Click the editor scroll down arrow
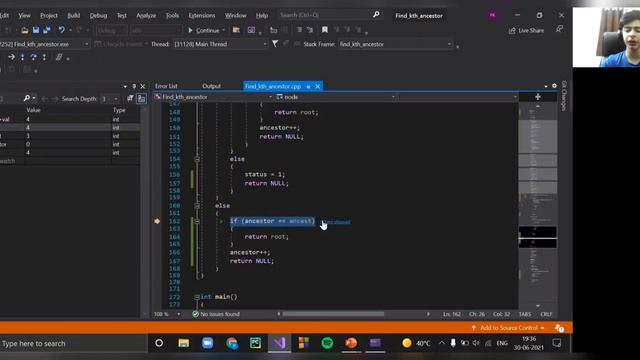The image size is (640, 360). point(538,305)
